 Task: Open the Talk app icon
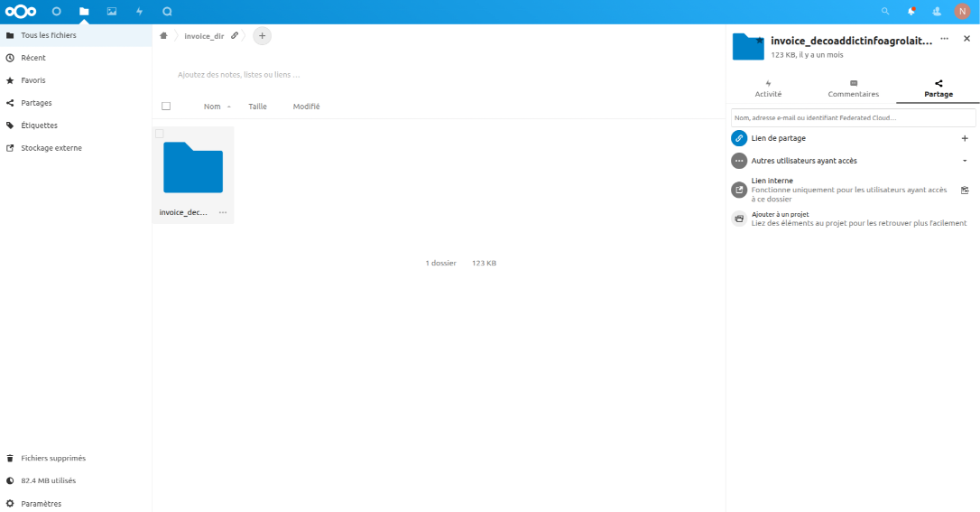[167, 11]
